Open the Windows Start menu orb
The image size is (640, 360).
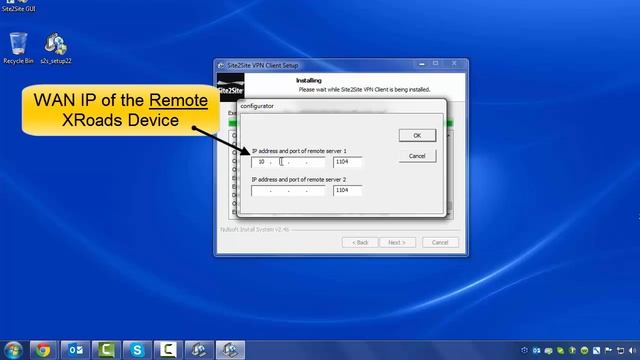[x=13, y=350]
